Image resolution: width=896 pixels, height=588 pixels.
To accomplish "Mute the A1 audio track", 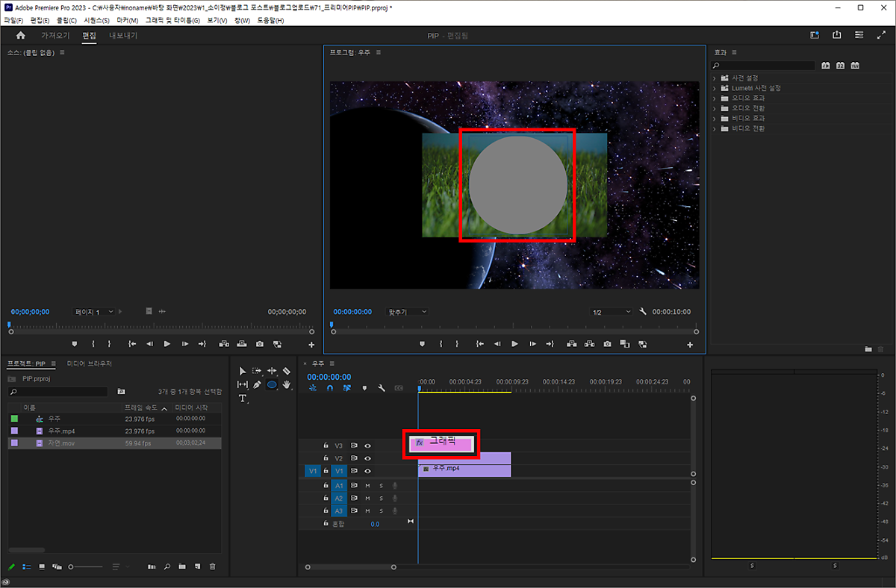I will coord(367,486).
